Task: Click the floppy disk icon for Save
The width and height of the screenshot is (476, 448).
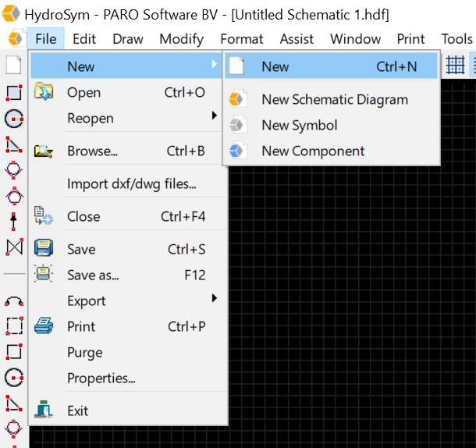Action: [44, 248]
